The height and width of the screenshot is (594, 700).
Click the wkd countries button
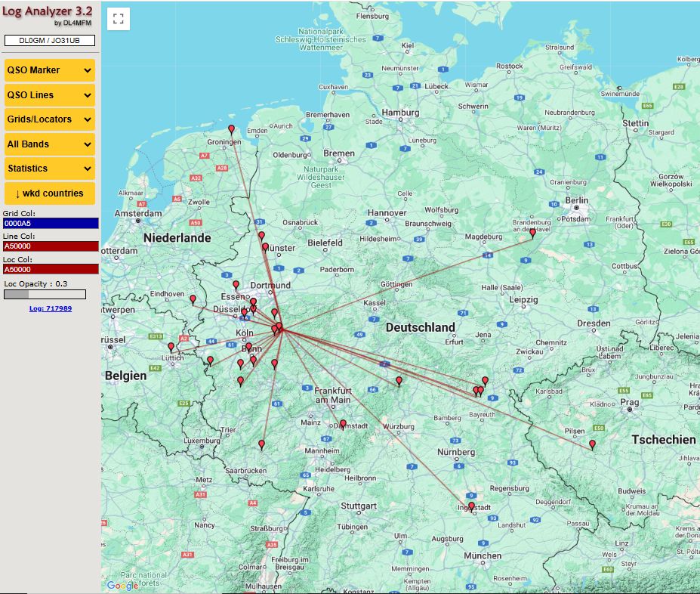pyautogui.click(x=50, y=193)
